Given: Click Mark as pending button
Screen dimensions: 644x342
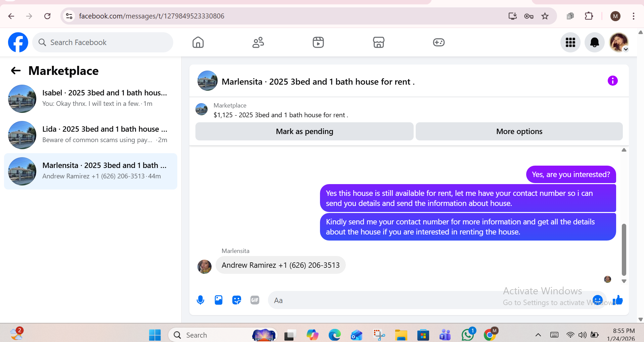Looking at the screenshot, I should pyautogui.click(x=305, y=131).
